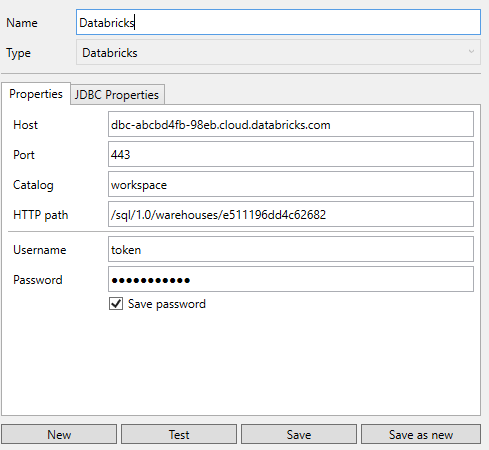This screenshot has width=489, height=450.
Task: Open the Type dropdown showing Databricks
Action: [278, 52]
